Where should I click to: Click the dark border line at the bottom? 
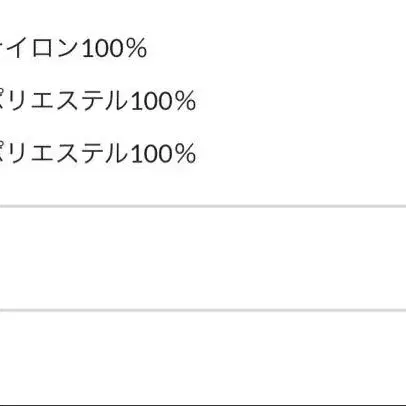click(x=203, y=405)
